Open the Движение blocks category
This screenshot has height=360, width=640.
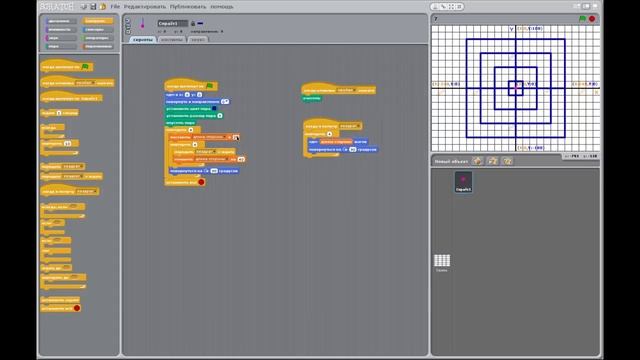click(60, 21)
